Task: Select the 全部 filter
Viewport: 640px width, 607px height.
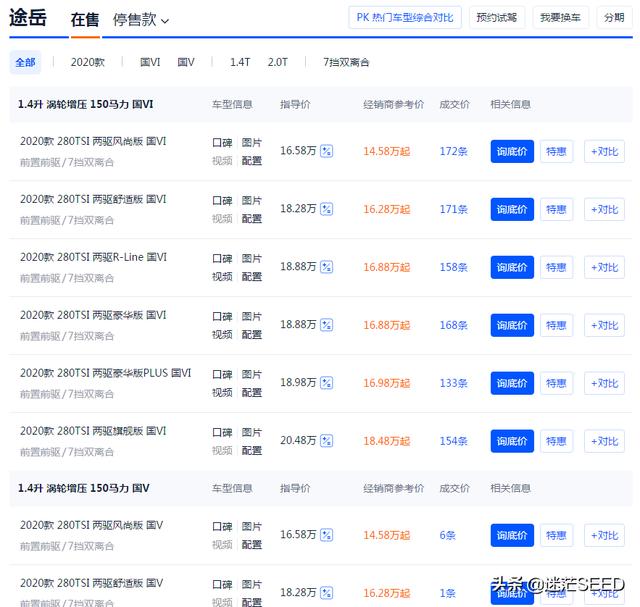Action: pos(25,62)
